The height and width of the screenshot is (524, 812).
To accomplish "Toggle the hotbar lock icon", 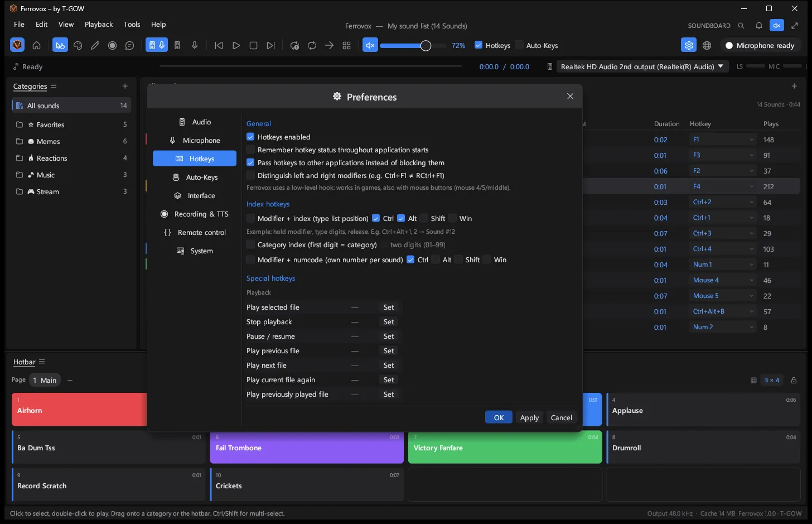I will pos(794,381).
